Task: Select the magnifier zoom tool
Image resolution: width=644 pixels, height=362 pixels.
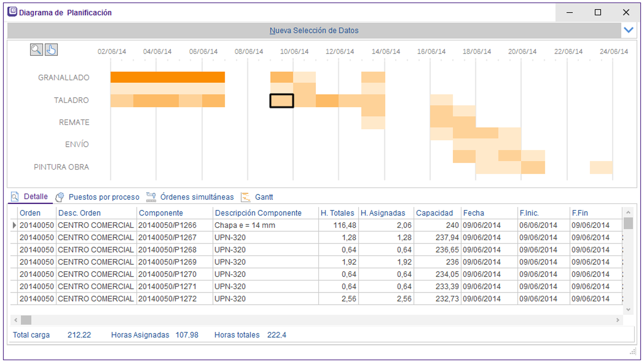Action: (x=36, y=50)
